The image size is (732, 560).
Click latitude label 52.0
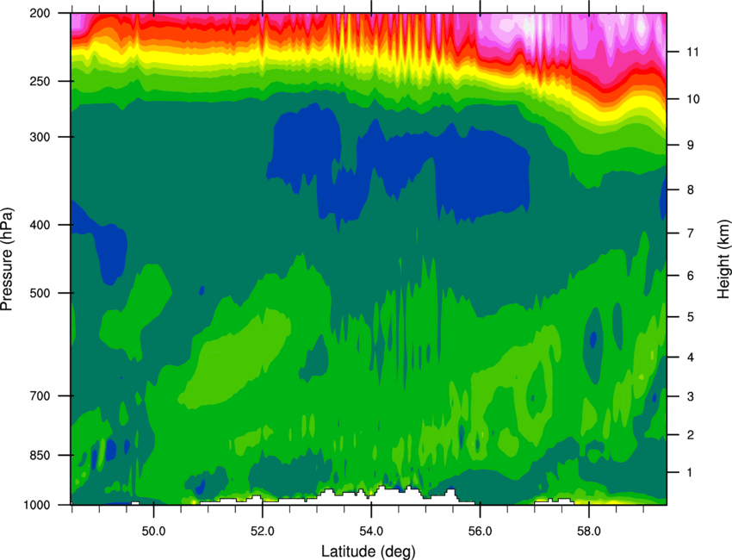[263, 531]
